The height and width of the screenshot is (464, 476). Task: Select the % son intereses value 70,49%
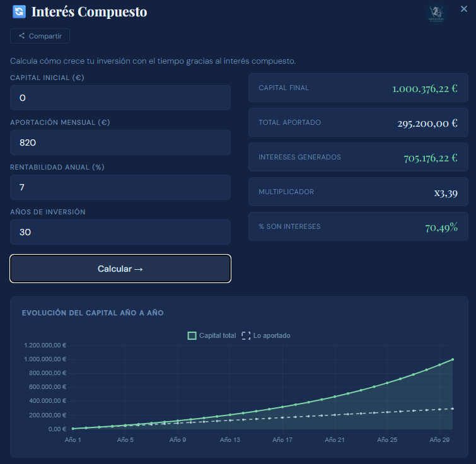[x=441, y=228]
